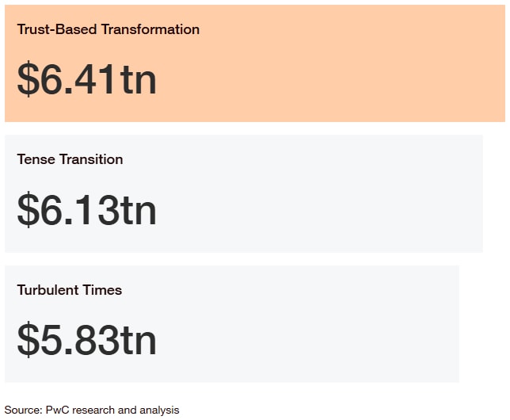Select the Tense Transition heading

70,159
